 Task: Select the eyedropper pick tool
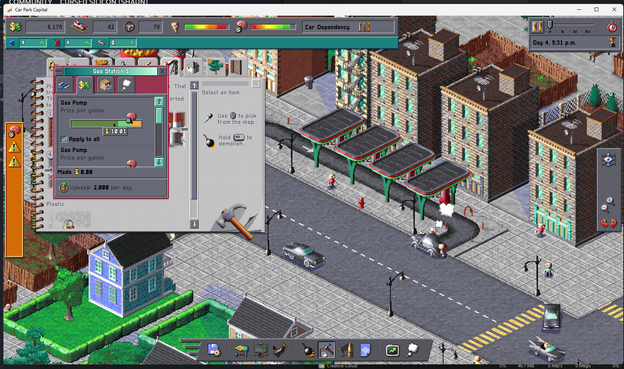tap(208, 118)
